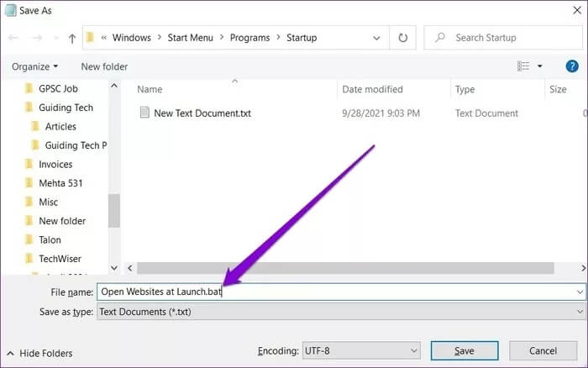Sort by Date modified column
Viewport: 588px width, 368px height.
(372, 89)
